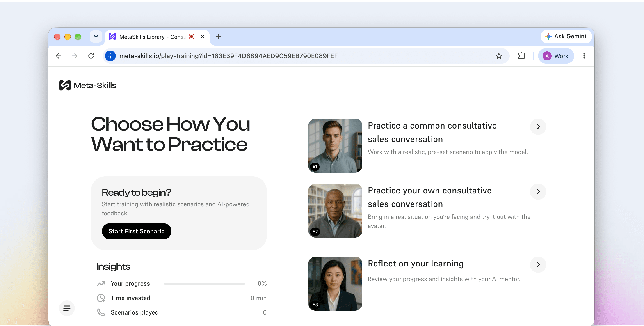
Task: Select avatar thumbnail #1
Action: coord(335,146)
